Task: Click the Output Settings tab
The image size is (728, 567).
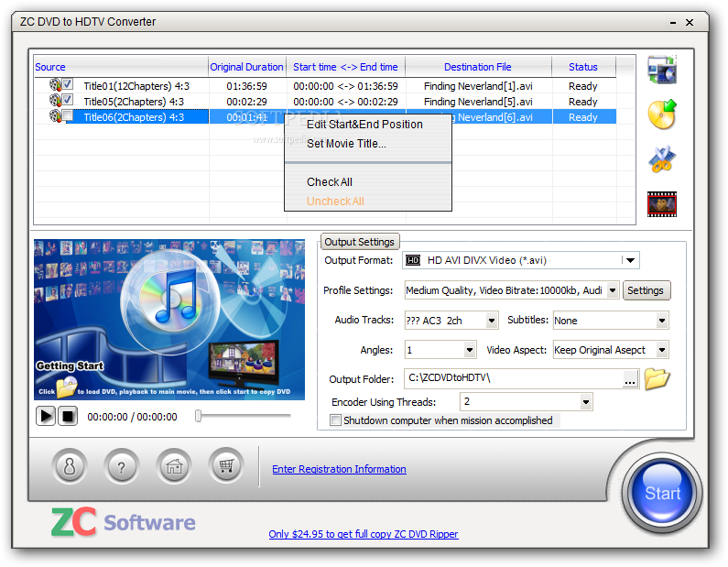Action: tap(359, 242)
